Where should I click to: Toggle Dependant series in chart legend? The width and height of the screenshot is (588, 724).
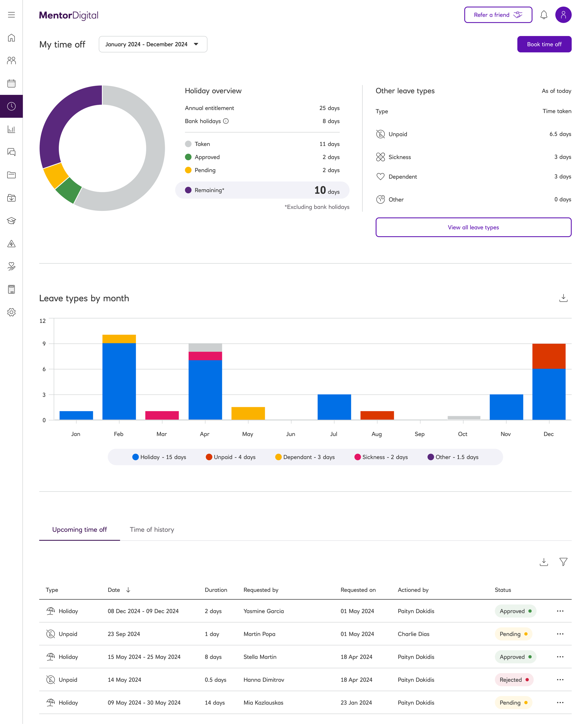point(305,457)
